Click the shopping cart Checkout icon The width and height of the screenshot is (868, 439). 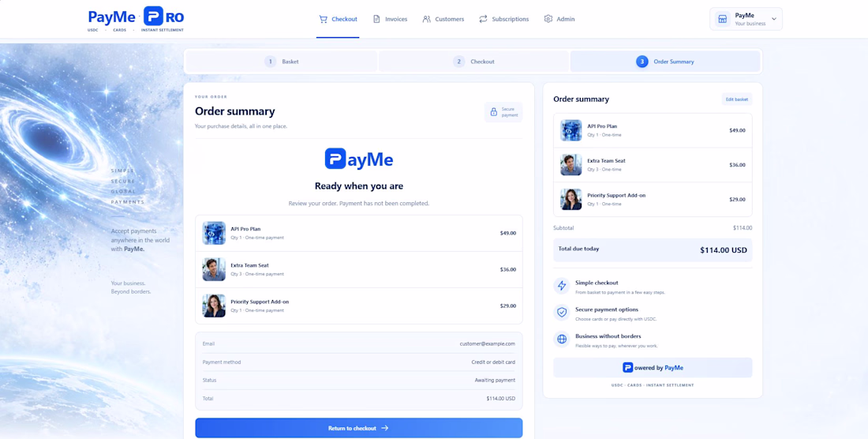pyautogui.click(x=324, y=19)
